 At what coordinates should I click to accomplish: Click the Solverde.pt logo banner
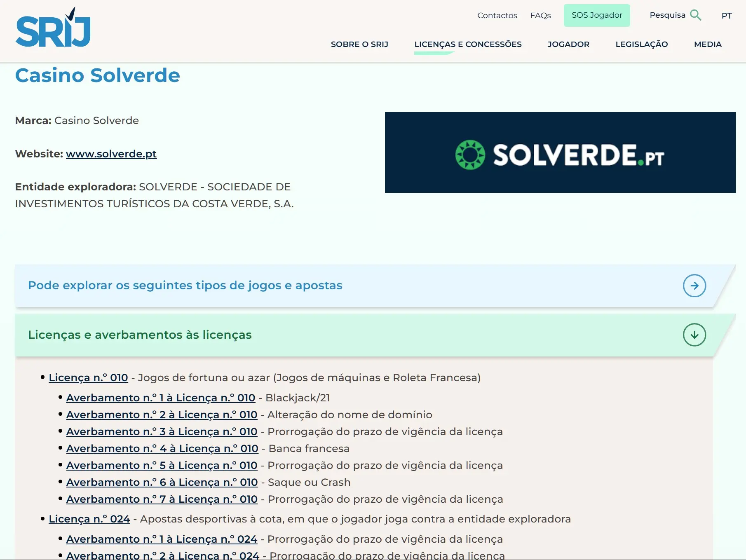560,152
